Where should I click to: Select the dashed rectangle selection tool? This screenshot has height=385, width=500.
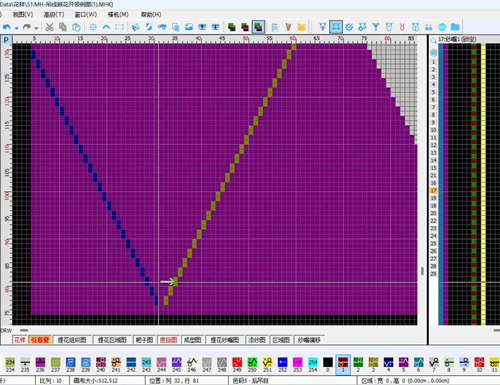tap(119, 27)
